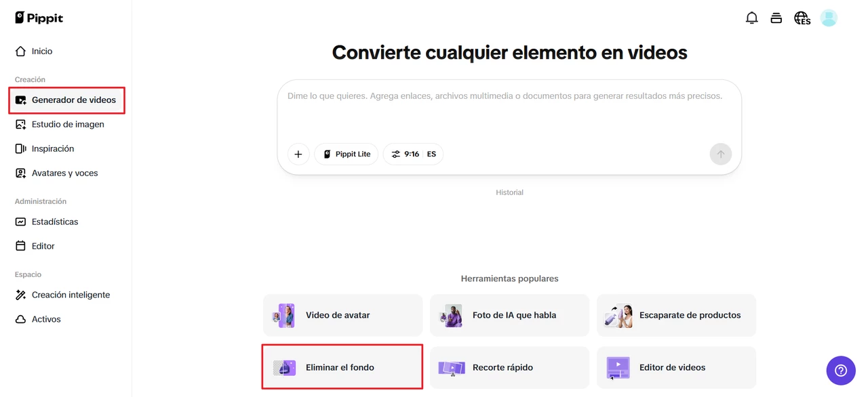Viewport: 868px width, 397px height.
Task: Open the Pippit Lite model selector
Action: (346, 154)
